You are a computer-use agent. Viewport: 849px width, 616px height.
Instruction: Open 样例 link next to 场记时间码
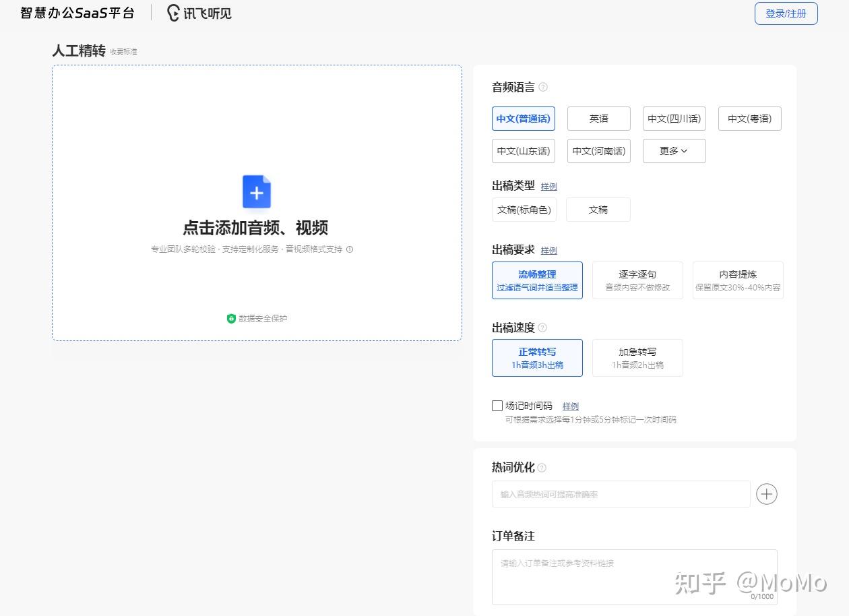tap(571, 406)
